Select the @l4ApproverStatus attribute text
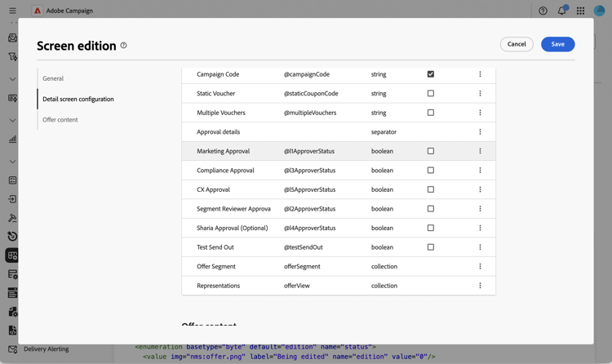Image resolution: width=612 pixels, height=364 pixels. [309, 228]
